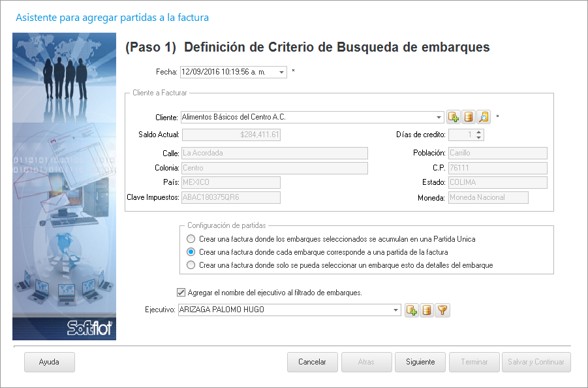588x388 pixels.
Task: Click the Softflot logo in the side banner
Action: click(90, 327)
